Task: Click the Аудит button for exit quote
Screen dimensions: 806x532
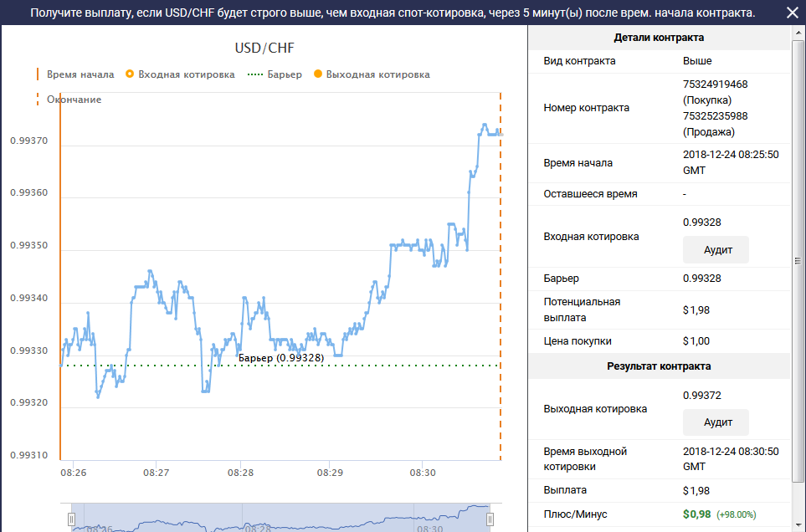Action: click(716, 422)
